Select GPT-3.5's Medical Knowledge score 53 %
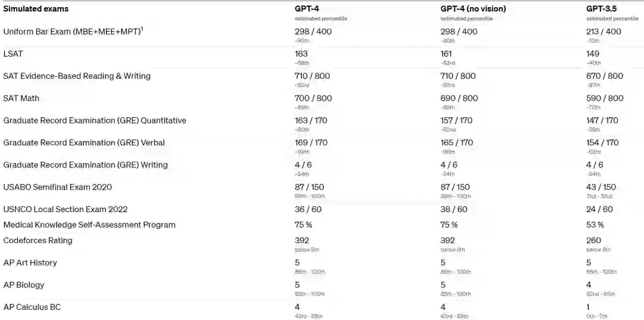The height and width of the screenshot is (320, 644). pos(595,225)
